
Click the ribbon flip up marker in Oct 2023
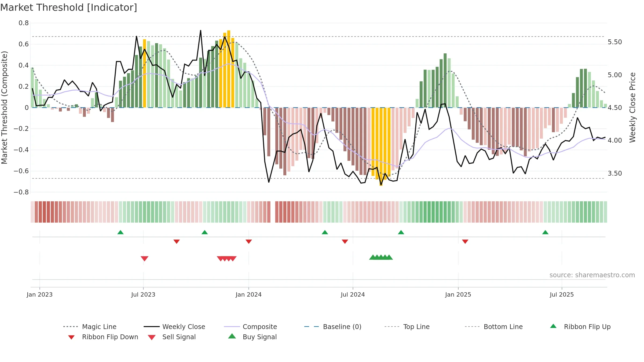point(205,232)
